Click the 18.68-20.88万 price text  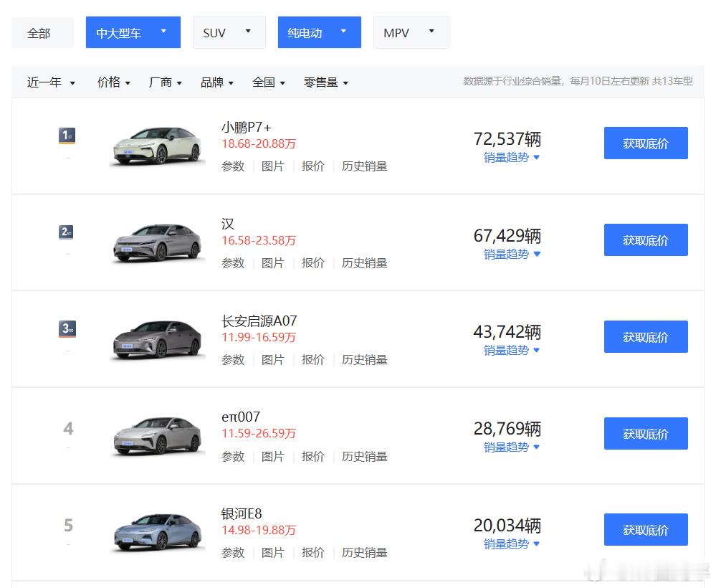(259, 144)
